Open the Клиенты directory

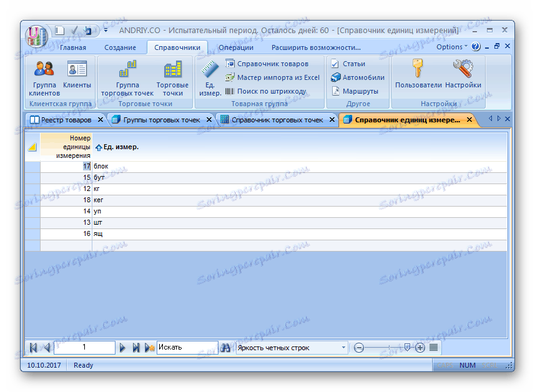77,75
